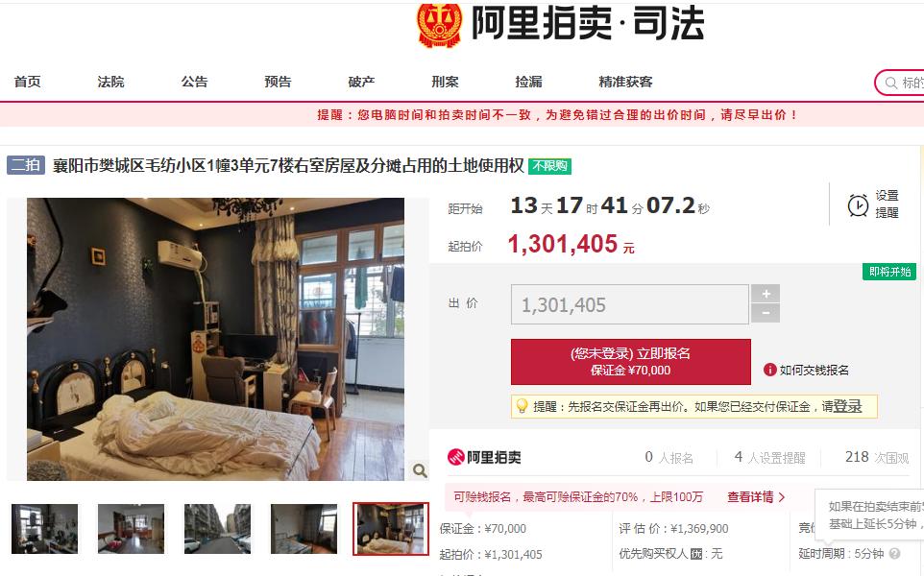This screenshot has height=576, width=924.
Task: Click the red info icon by 如何交钱报名
Action: click(769, 370)
